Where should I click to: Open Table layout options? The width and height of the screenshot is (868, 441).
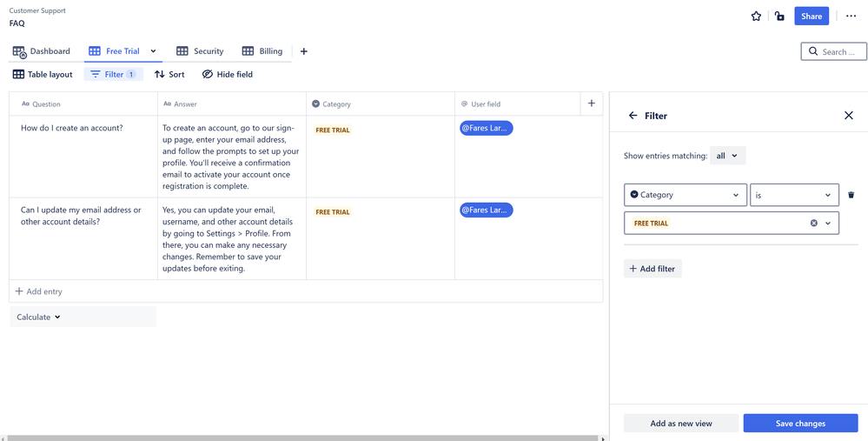pos(43,74)
